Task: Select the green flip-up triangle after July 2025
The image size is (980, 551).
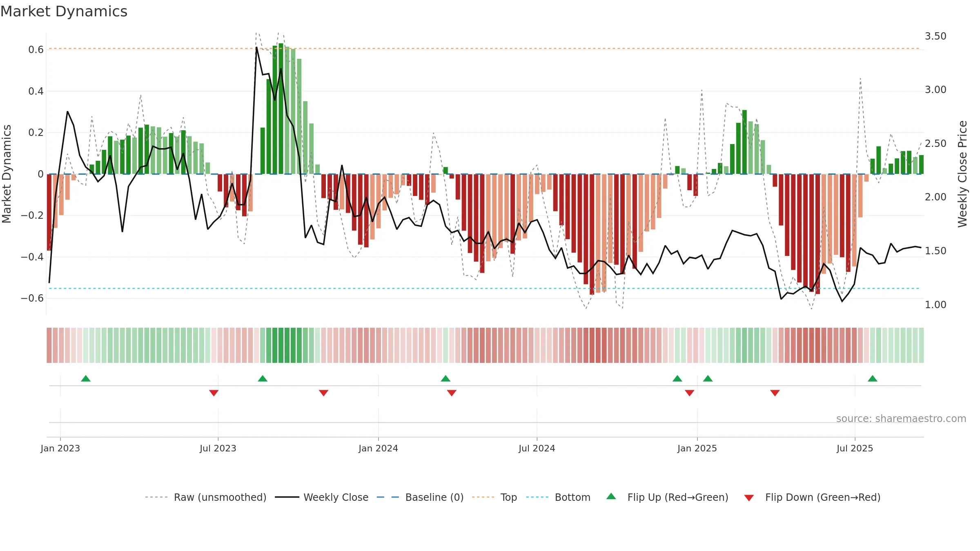Action: (873, 379)
